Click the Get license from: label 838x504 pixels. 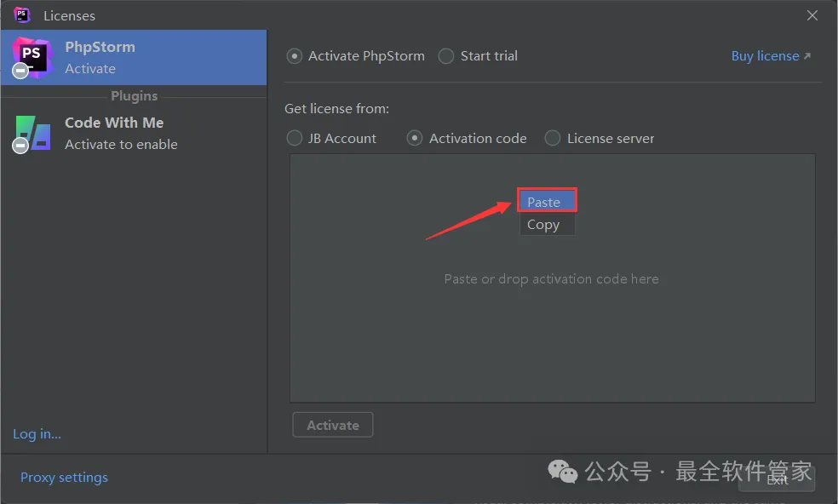(x=336, y=108)
